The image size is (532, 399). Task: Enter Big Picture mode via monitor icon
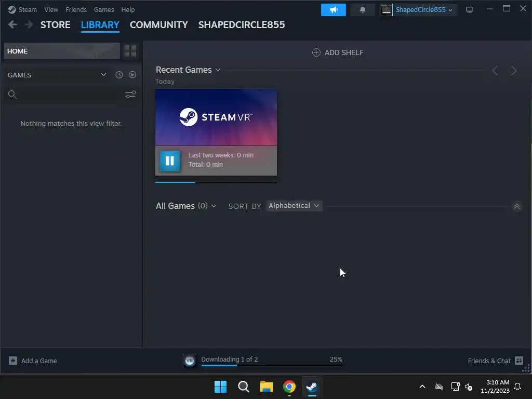(470, 9)
